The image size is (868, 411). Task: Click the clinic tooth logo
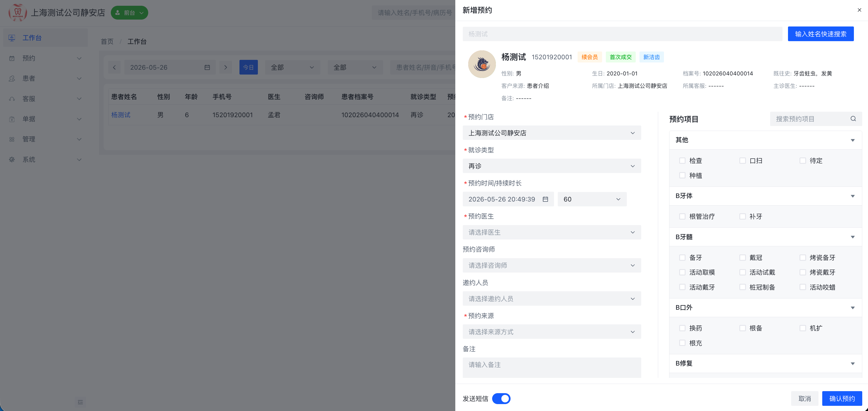[x=18, y=12]
